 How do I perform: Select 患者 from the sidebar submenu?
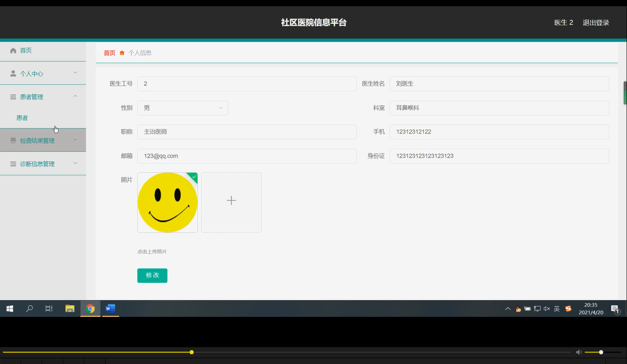22,118
